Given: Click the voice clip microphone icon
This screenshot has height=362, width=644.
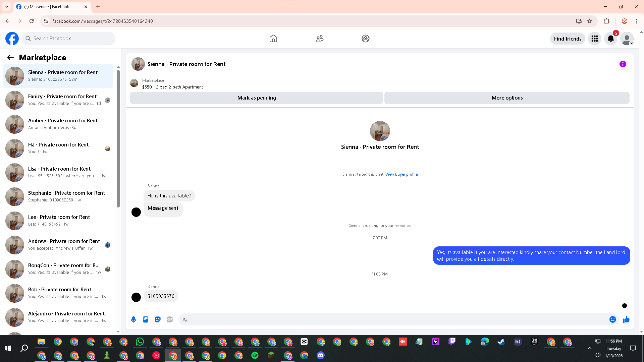Looking at the screenshot, I should (x=133, y=319).
